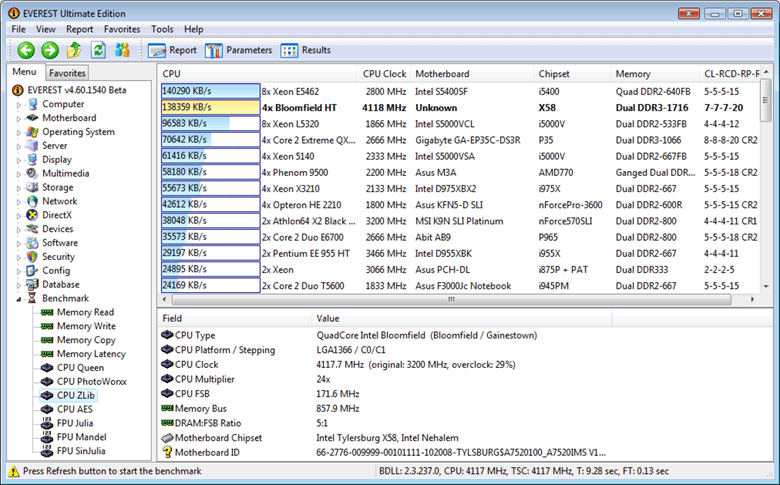Open the Memory Read benchmark
The height and width of the screenshot is (485, 780).
(x=85, y=312)
